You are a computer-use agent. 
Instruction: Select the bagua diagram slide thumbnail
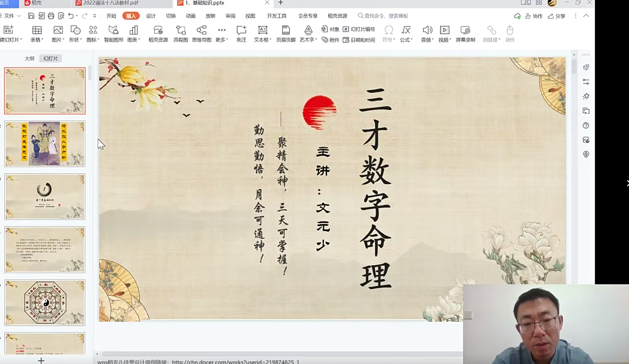[x=45, y=303]
